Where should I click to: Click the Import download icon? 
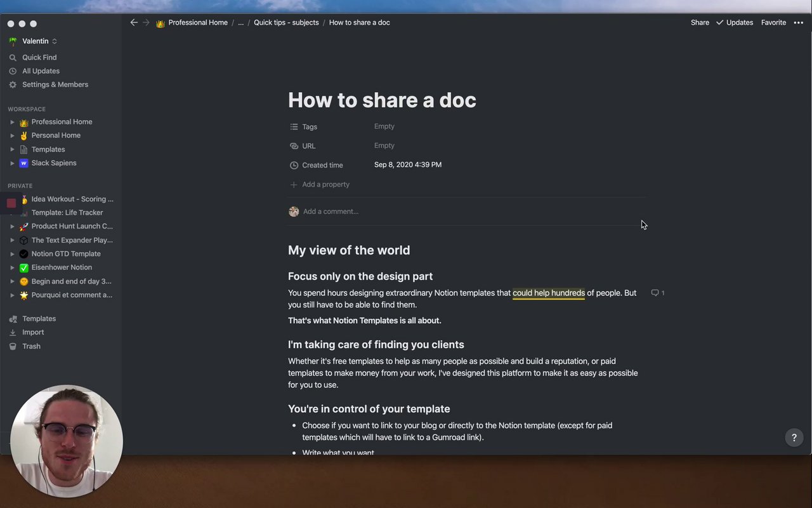13,332
